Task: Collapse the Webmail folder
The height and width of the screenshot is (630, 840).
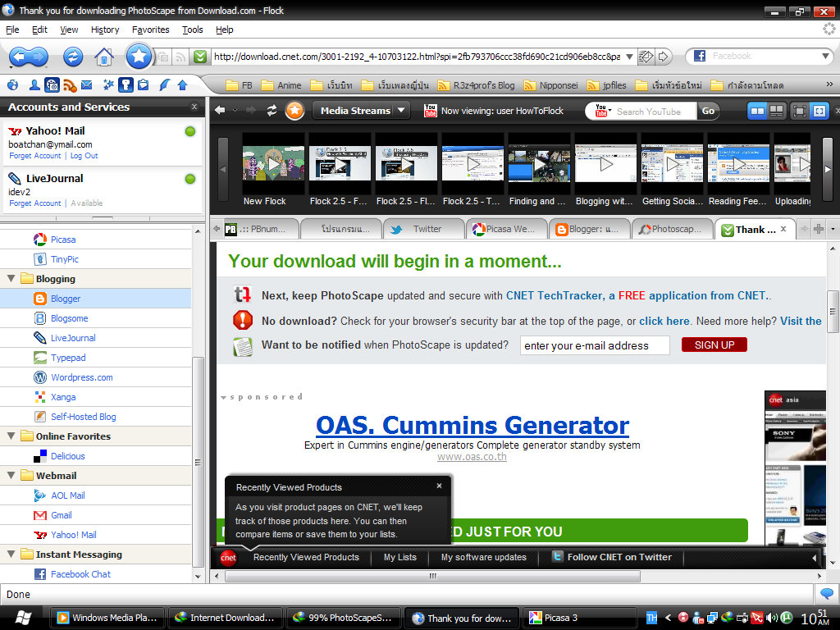Action: [11, 475]
